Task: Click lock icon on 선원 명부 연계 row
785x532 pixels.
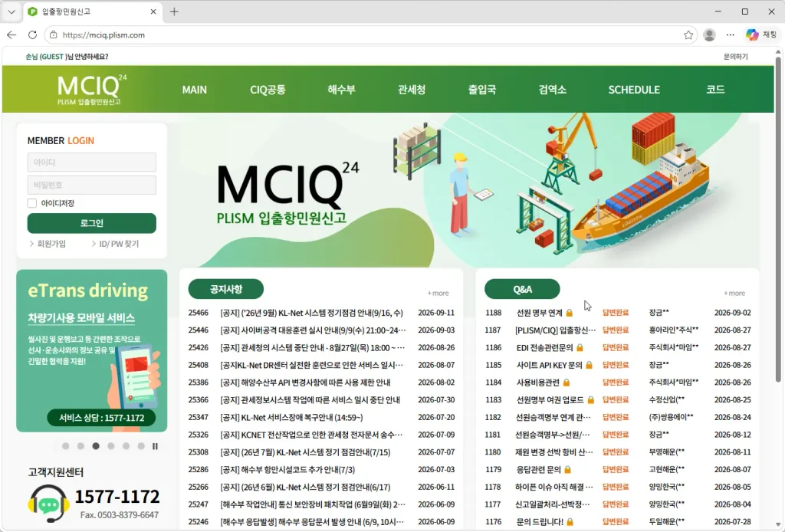Action: tap(570, 313)
